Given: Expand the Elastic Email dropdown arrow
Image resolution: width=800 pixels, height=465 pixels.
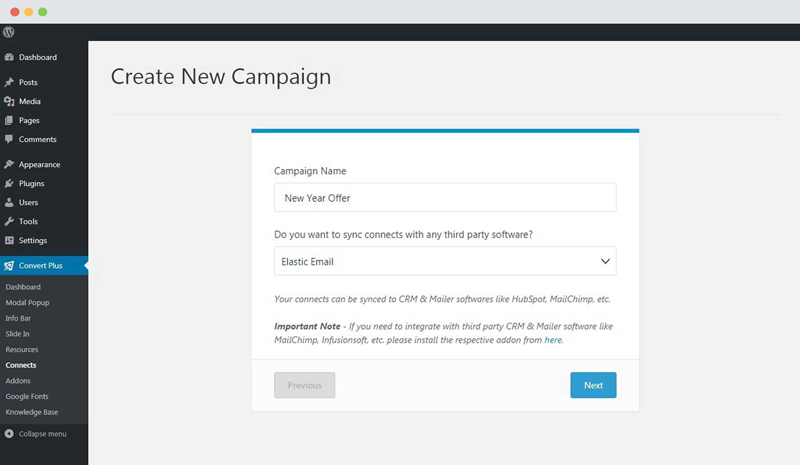Looking at the screenshot, I should point(605,261).
